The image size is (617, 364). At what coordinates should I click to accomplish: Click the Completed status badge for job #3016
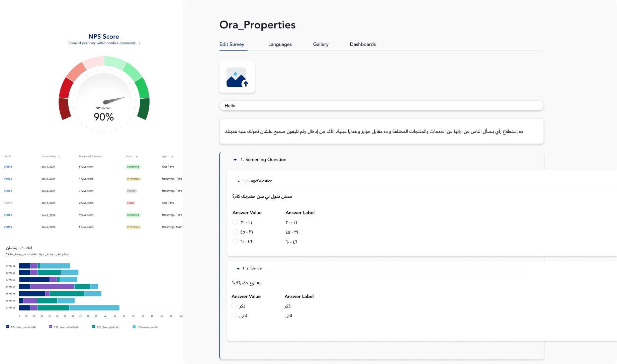(133, 167)
